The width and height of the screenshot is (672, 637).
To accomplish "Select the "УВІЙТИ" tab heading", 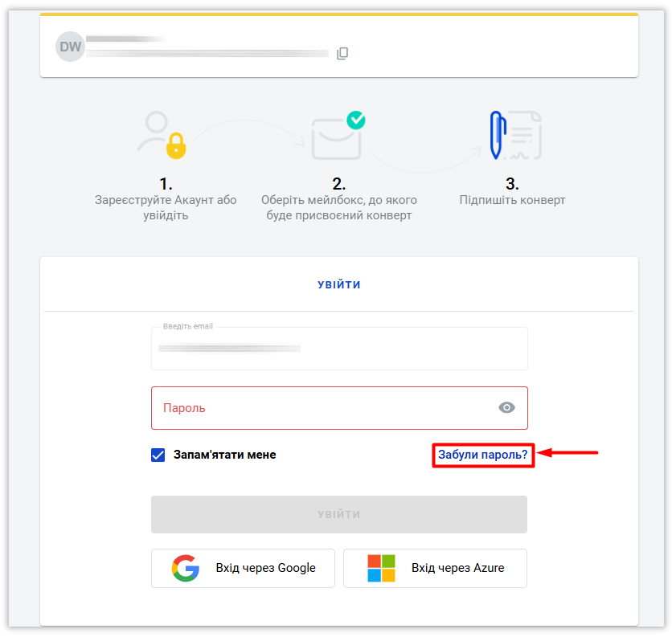I will 339,285.
